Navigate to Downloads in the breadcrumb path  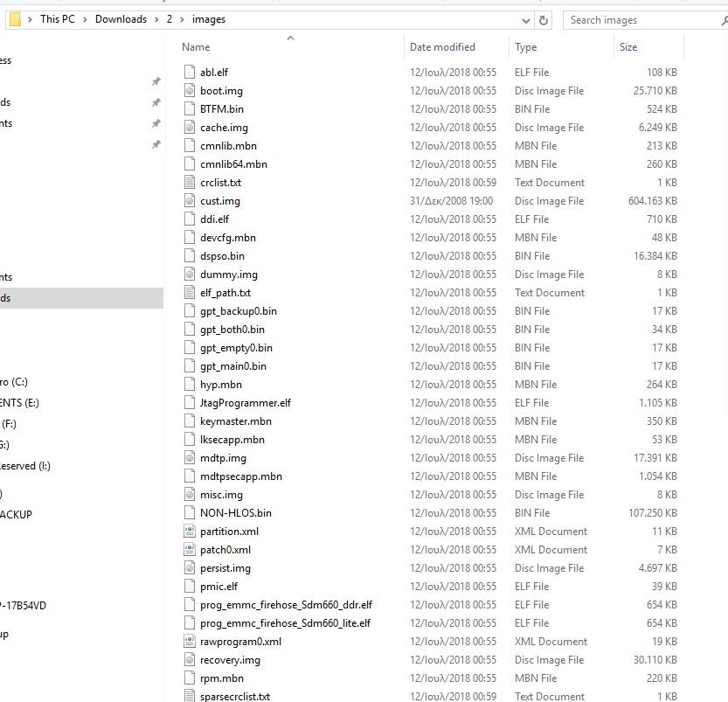coord(121,19)
